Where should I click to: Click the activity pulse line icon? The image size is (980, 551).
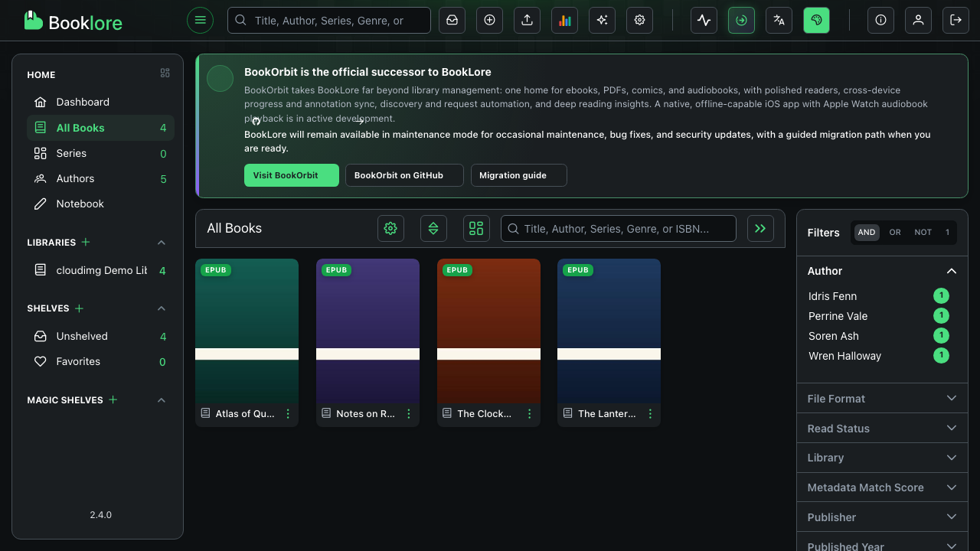[x=704, y=20]
